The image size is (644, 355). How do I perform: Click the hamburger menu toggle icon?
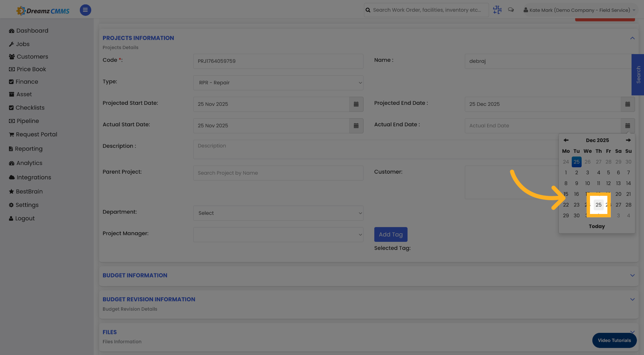[85, 10]
